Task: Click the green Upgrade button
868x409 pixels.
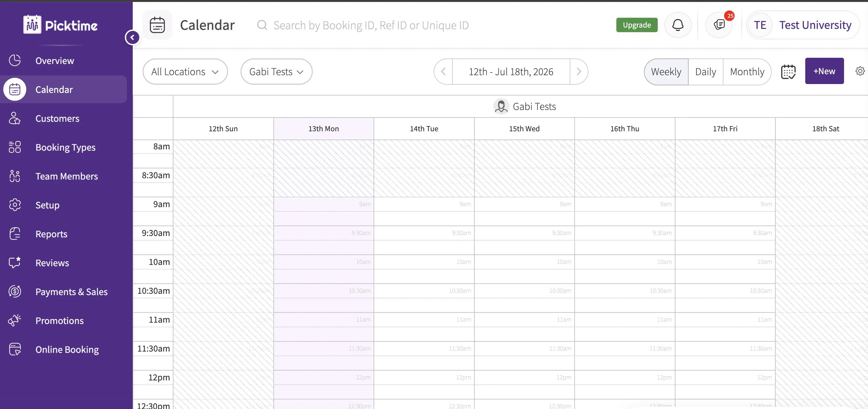Action: [637, 25]
